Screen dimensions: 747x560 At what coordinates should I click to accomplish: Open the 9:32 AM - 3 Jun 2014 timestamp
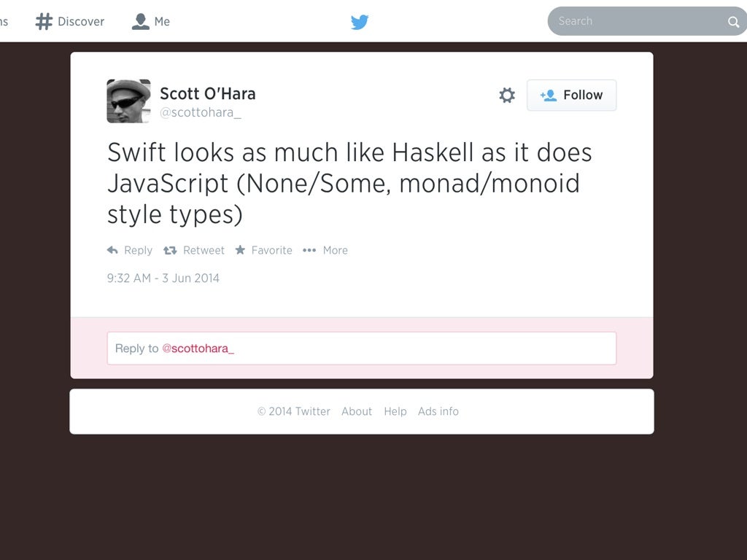click(163, 278)
